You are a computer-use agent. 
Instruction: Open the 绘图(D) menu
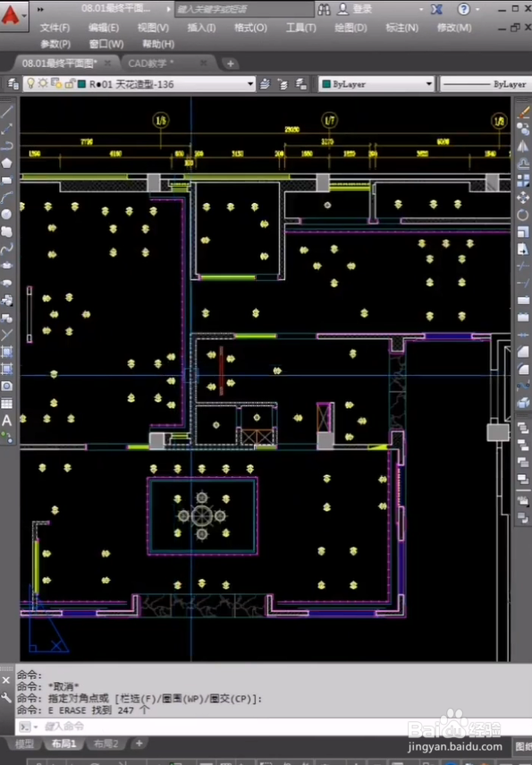pos(350,28)
